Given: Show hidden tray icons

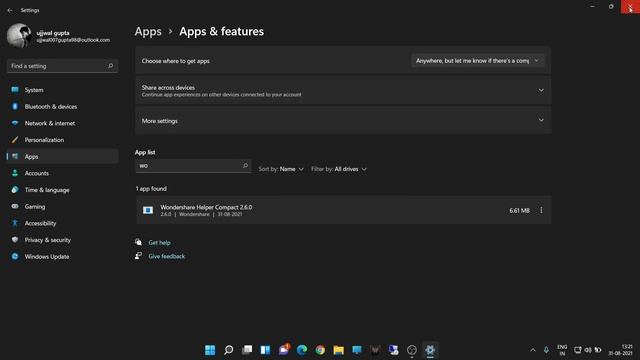Looking at the screenshot, I should (533, 350).
